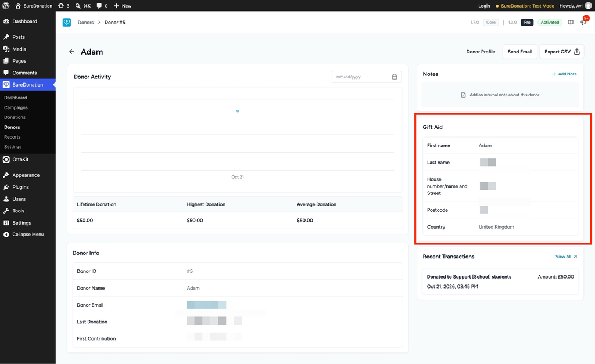Click the Export CSV button
Screen dimensions: 595x364
[x=562, y=52]
